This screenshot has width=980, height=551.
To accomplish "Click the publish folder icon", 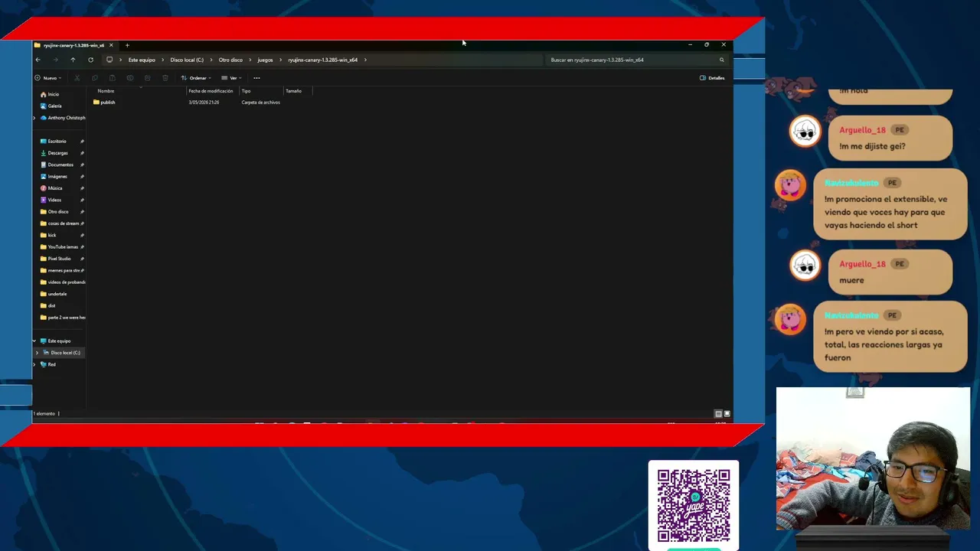I will coord(96,103).
